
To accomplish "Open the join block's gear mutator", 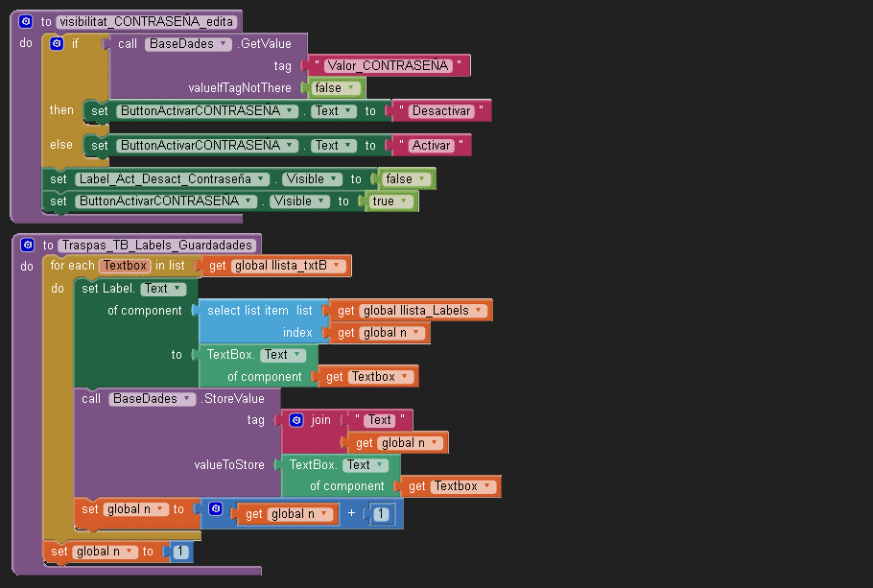I will pos(296,420).
